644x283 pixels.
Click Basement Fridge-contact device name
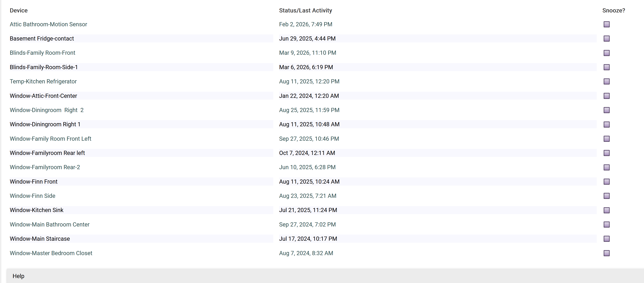coord(42,39)
